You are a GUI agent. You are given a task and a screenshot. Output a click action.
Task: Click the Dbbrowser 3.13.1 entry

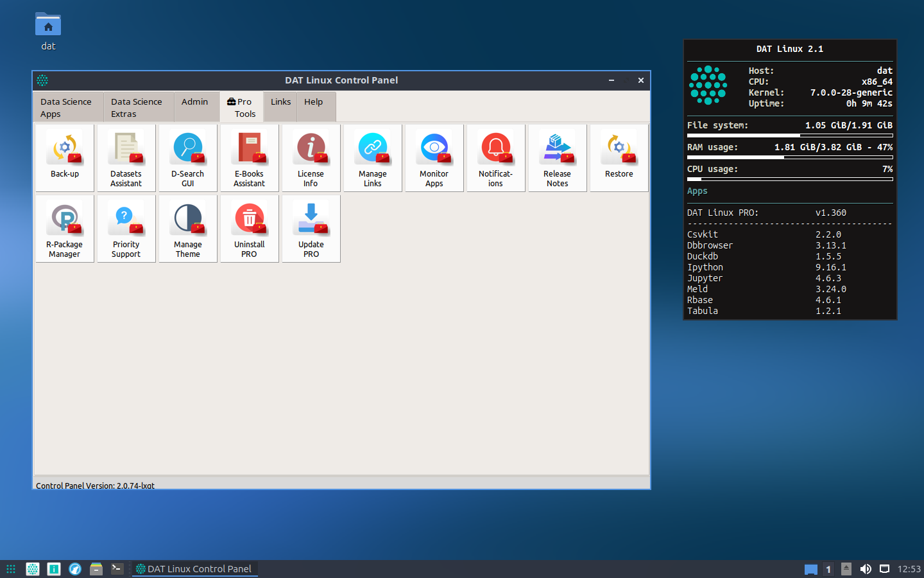[x=767, y=245]
